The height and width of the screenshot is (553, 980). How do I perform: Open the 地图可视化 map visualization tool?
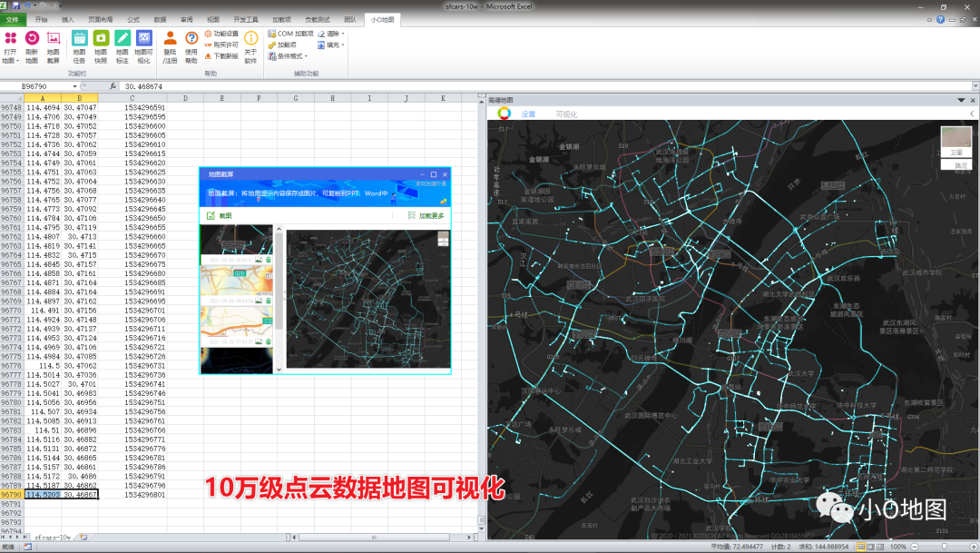[143, 47]
